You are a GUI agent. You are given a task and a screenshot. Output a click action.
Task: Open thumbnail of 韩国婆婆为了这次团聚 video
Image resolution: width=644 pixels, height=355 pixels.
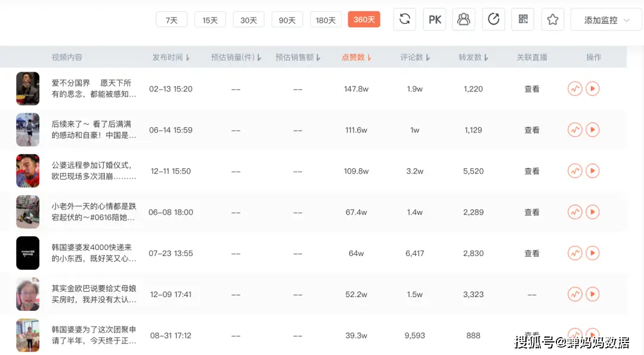tap(27, 335)
